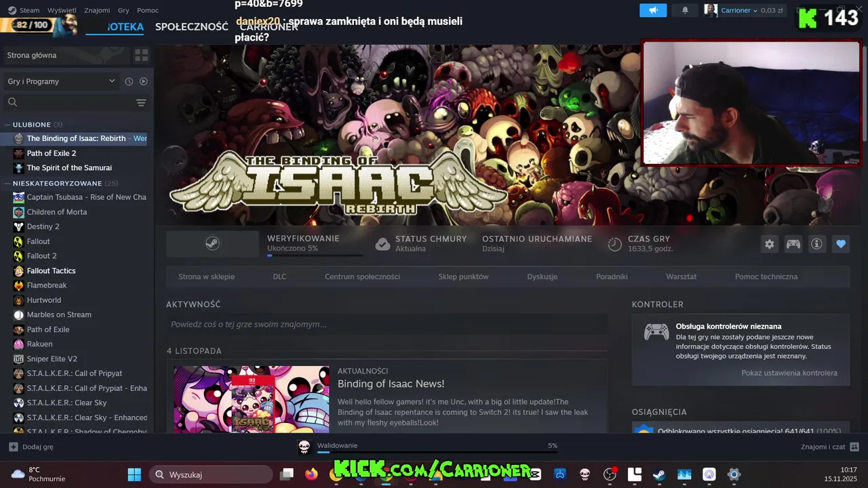
Task: Click the play time clock icon
Action: point(614,244)
